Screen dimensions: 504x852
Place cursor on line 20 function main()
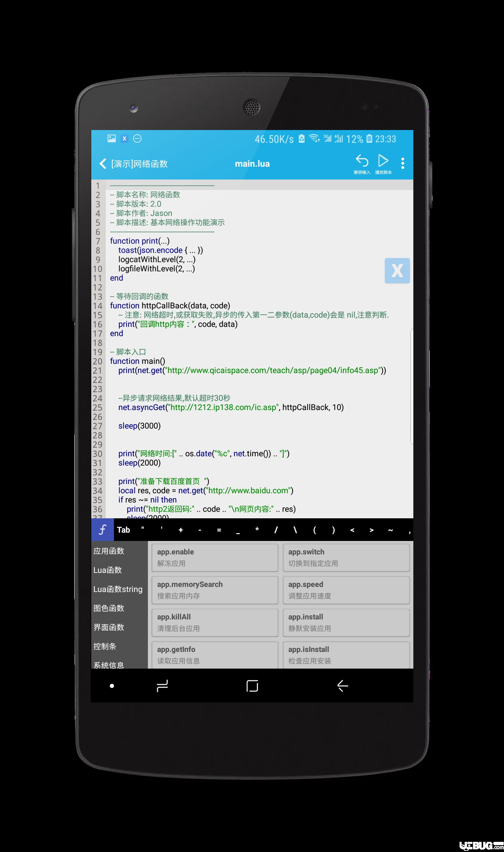[x=137, y=361]
